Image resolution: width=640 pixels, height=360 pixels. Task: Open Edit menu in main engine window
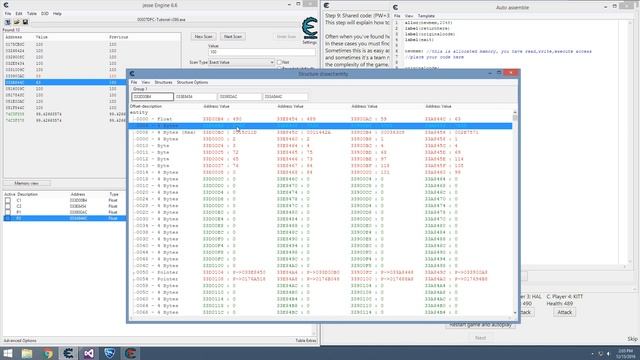pyautogui.click(x=19, y=13)
